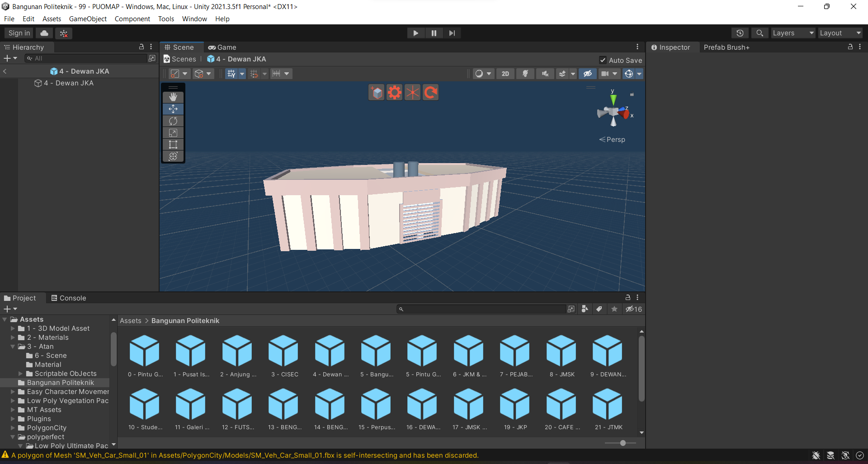868x464 pixels.
Task: Open the Layers dropdown
Action: 793,33
